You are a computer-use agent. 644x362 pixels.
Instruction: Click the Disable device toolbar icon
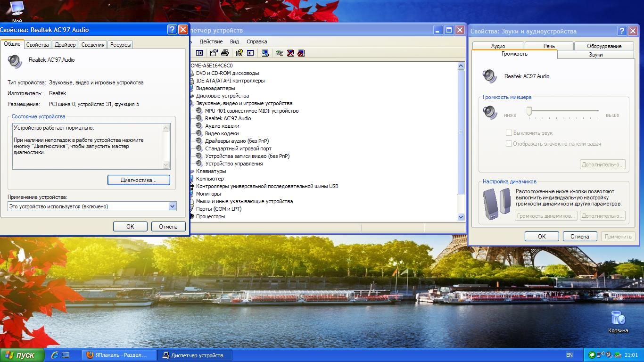(301, 53)
